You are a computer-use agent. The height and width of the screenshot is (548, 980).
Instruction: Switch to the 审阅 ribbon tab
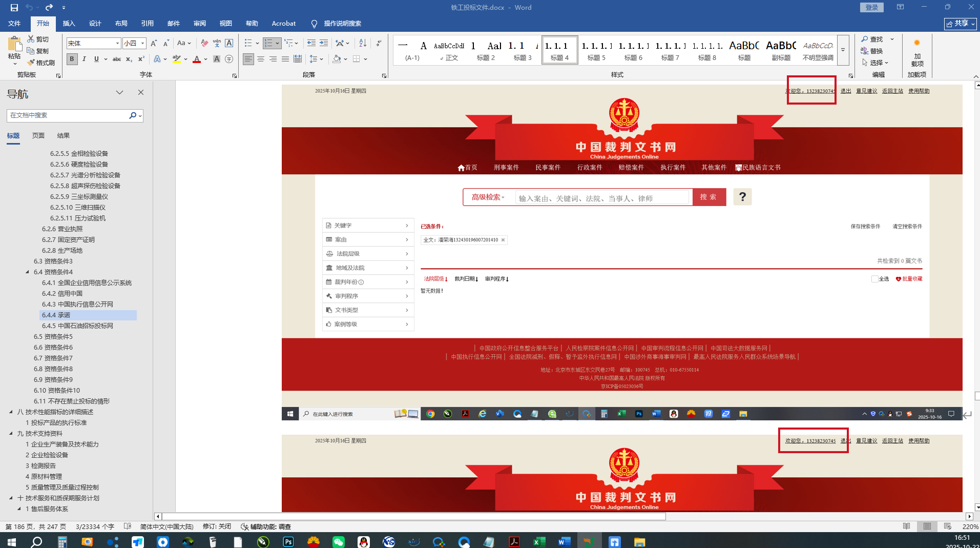200,24
